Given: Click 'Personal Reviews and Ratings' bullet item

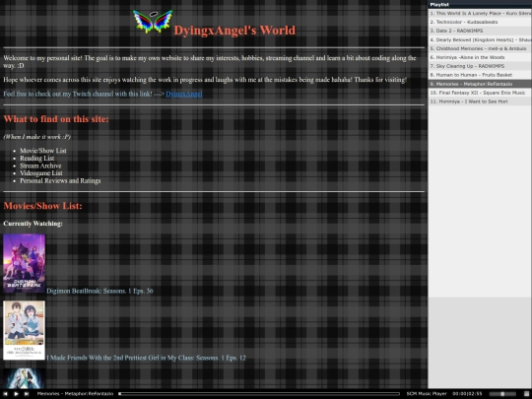Looking at the screenshot, I should 60,180.
